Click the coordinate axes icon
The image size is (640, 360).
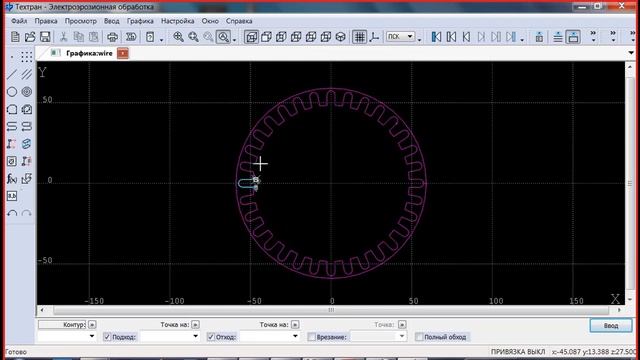tap(374, 37)
